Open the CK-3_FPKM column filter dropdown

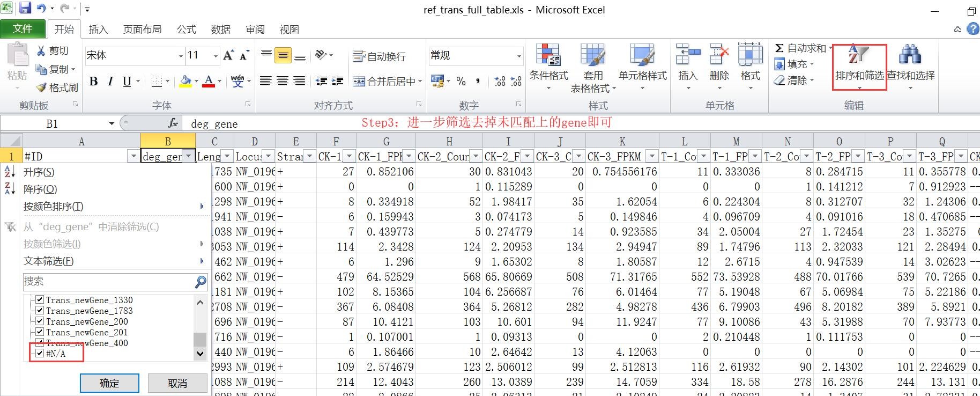652,156
